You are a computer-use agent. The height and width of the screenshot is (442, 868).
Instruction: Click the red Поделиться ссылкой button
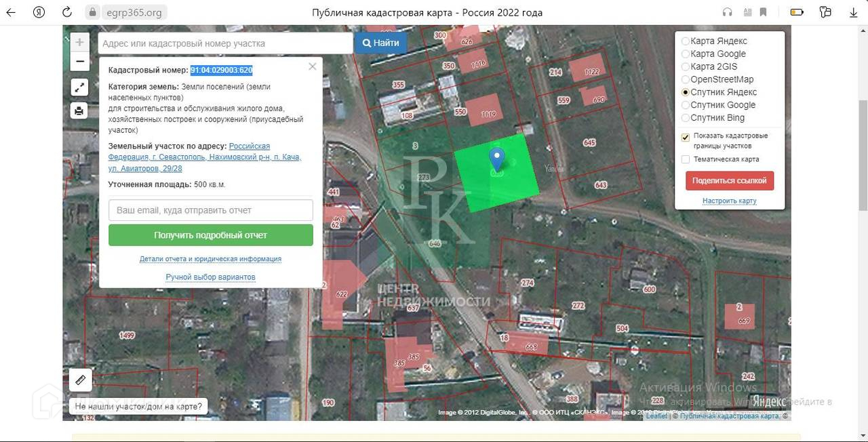tap(729, 181)
